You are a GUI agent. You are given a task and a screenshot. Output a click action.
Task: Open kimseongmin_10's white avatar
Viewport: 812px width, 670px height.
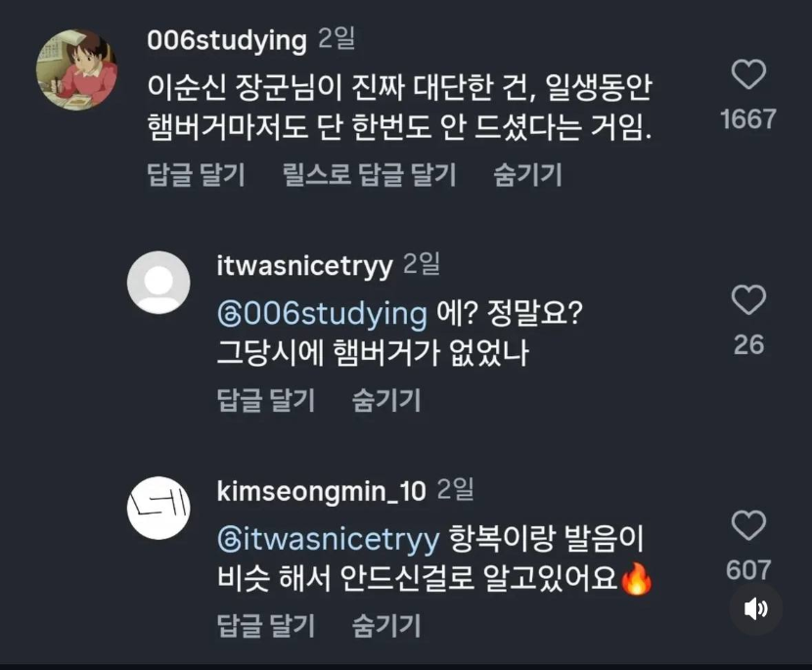(x=158, y=509)
